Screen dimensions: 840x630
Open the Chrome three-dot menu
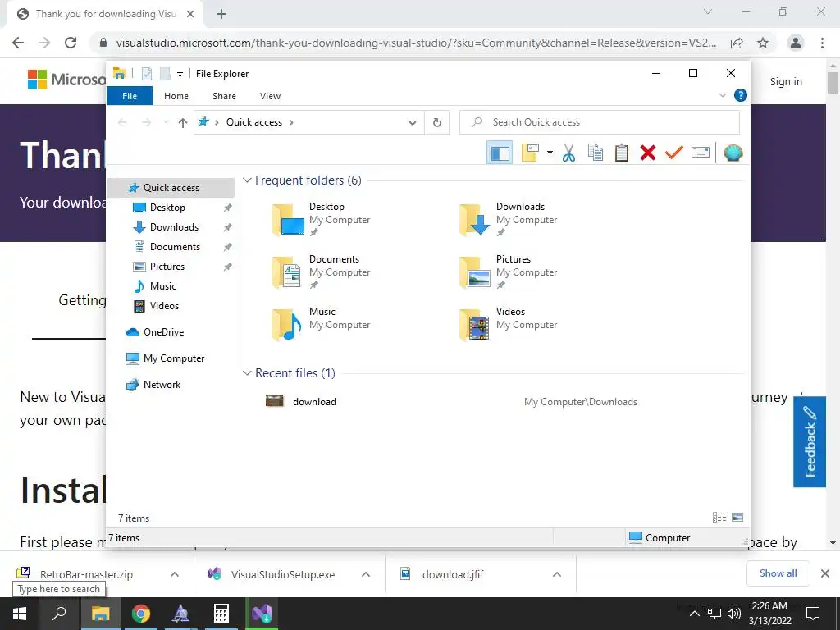[822, 43]
